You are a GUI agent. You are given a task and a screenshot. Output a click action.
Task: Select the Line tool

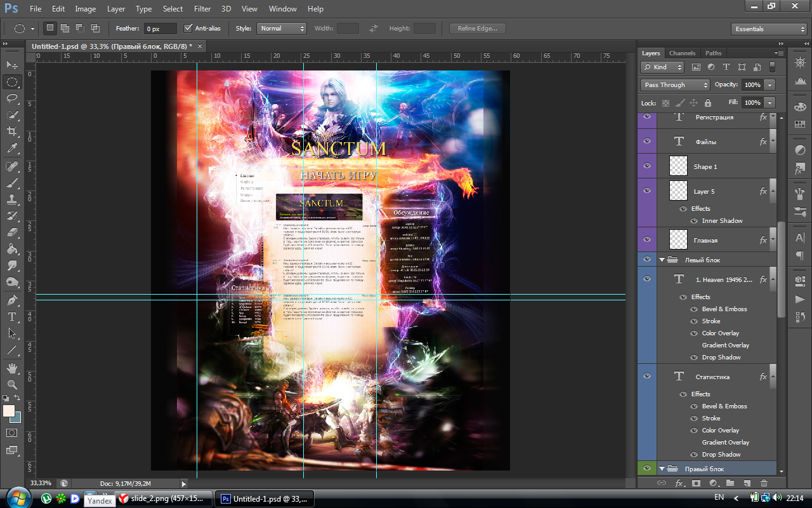[x=12, y=350]
